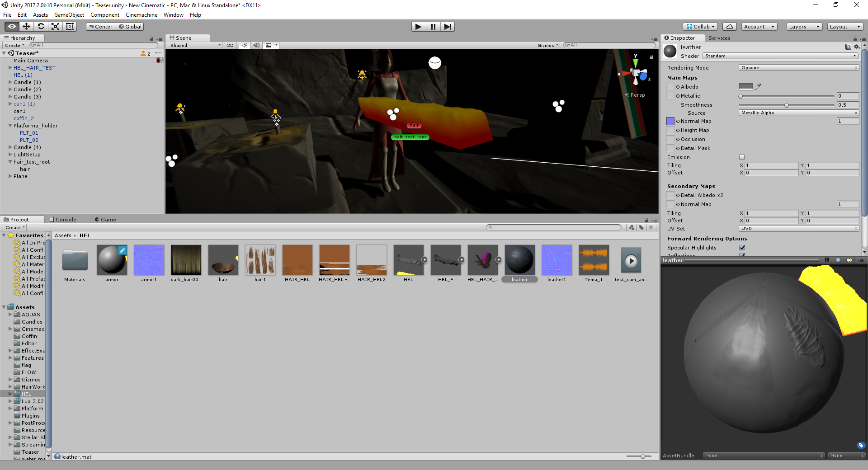This screenshot has height=470, width=868.
Task: Switch to the Console tab
Action: point(63,220)
